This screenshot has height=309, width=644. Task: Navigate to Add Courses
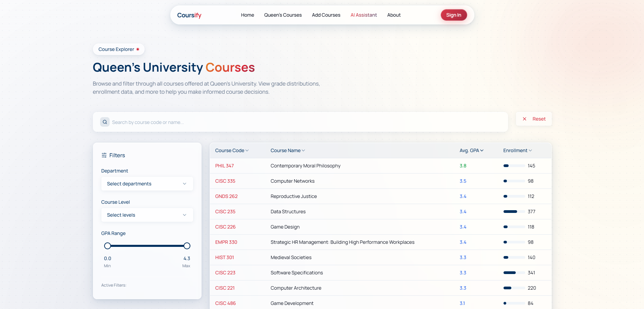click(x=326, y=15)
